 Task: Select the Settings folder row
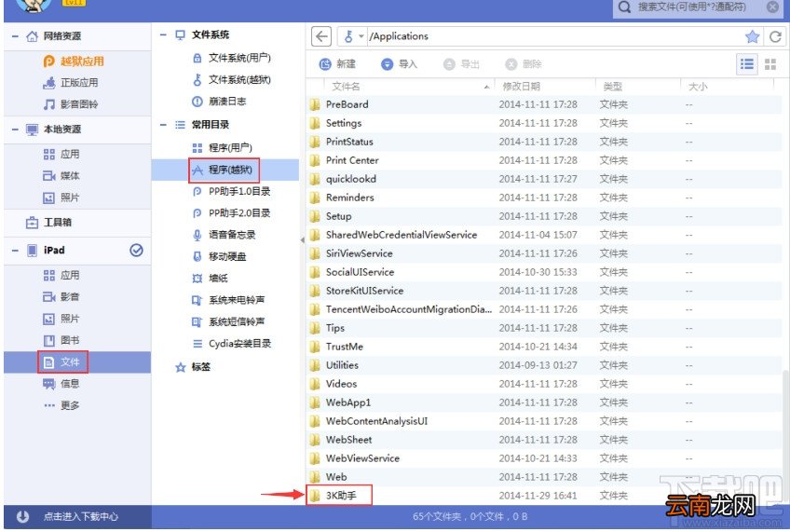click(544, 123)
